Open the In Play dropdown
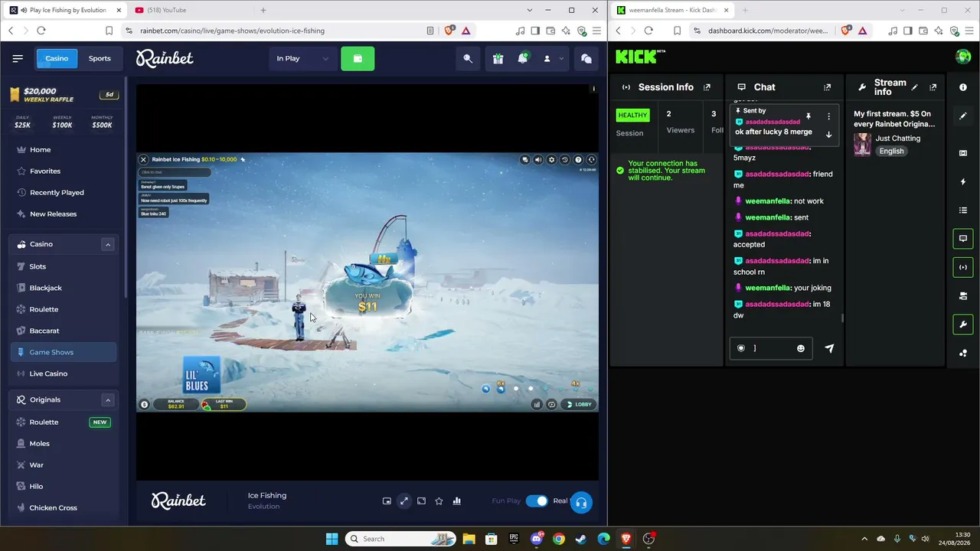The image size is (980, 551). click(302, 58)
